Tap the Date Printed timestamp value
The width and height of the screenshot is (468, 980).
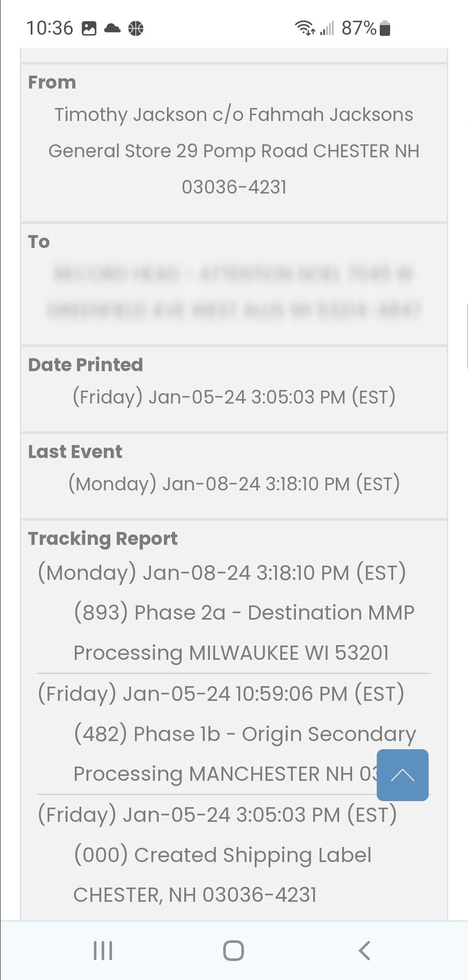(x=234, y=397)
